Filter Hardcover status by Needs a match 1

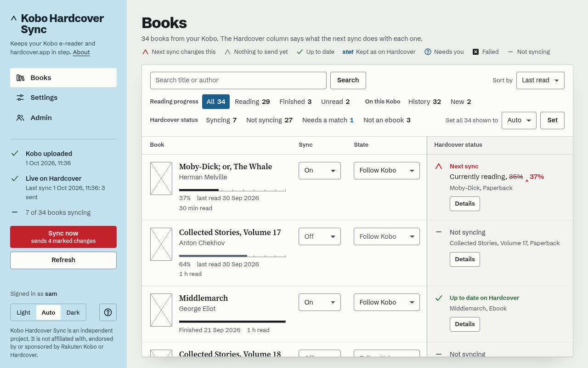pos(328,120)
